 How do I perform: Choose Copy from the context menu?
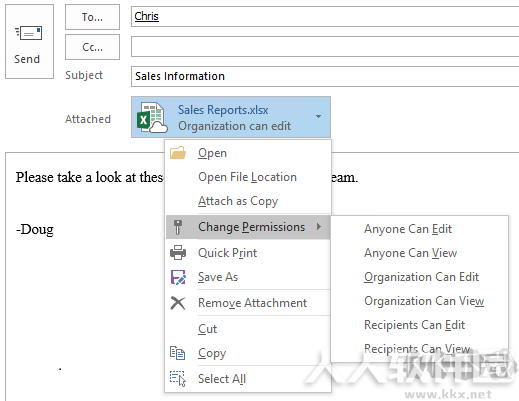coord(248,353)
